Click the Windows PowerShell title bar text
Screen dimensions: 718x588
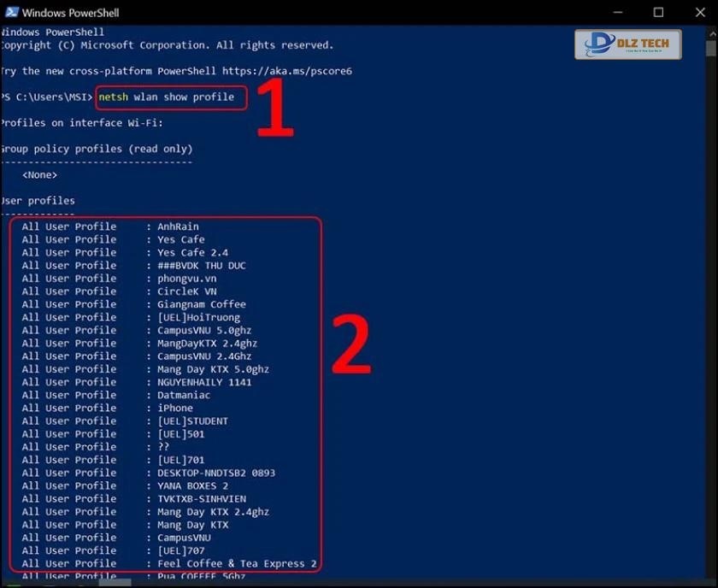(69, 13)
